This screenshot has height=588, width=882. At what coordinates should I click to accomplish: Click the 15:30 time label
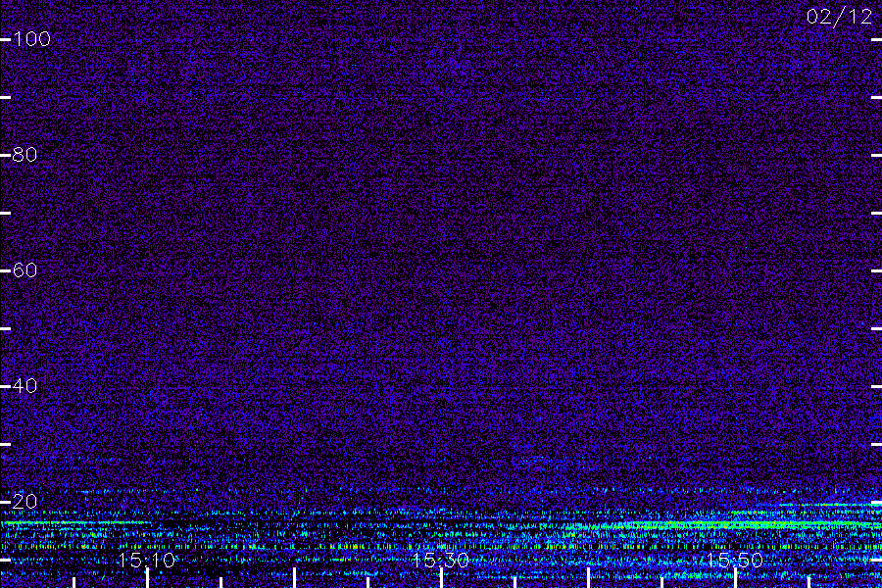click(x=440, y=561)
